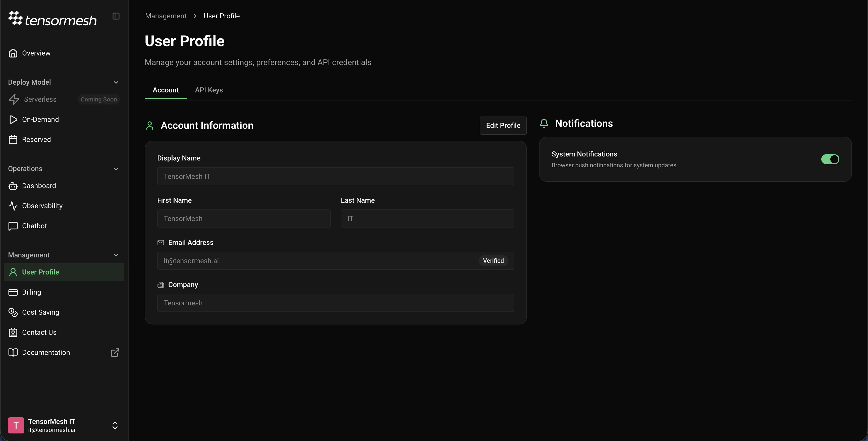The height and width of the screenshot is (441, 868).
Task: Select the Observability waveform icon
Action: tap(13, 206)
